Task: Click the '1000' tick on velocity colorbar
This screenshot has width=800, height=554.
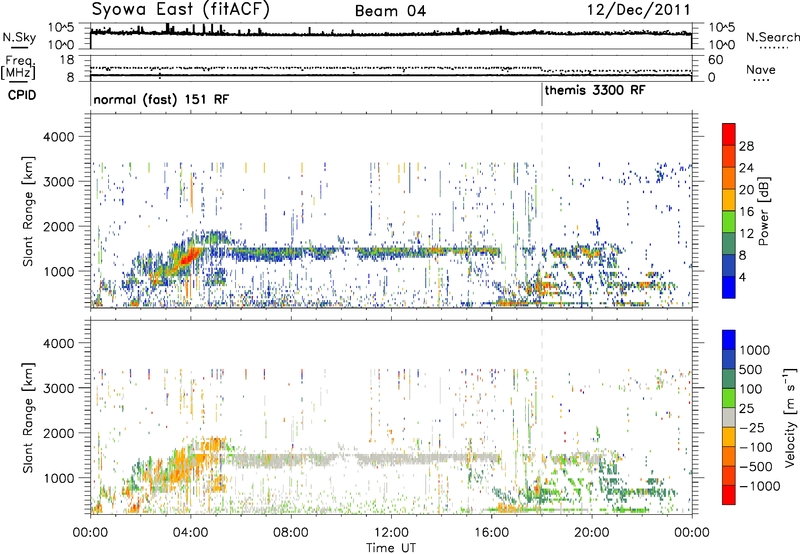Action: coord(755,350)
